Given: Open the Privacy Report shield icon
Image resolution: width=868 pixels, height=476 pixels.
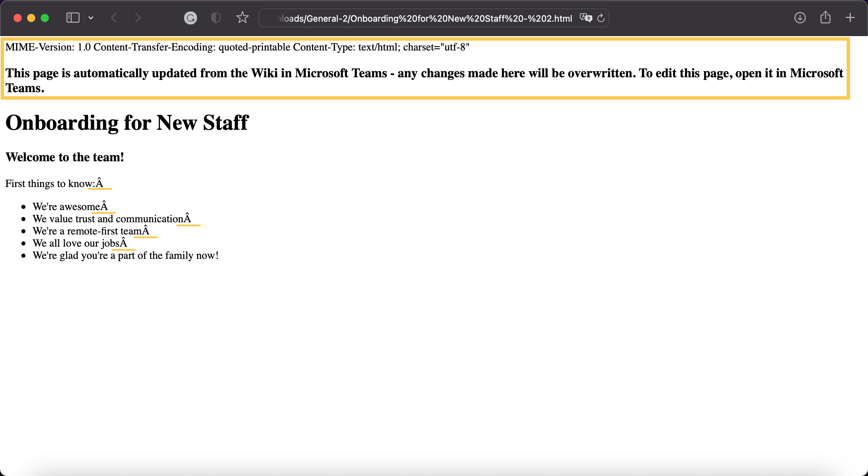Looking at the screenshot, I should click(x=216, y=18).
